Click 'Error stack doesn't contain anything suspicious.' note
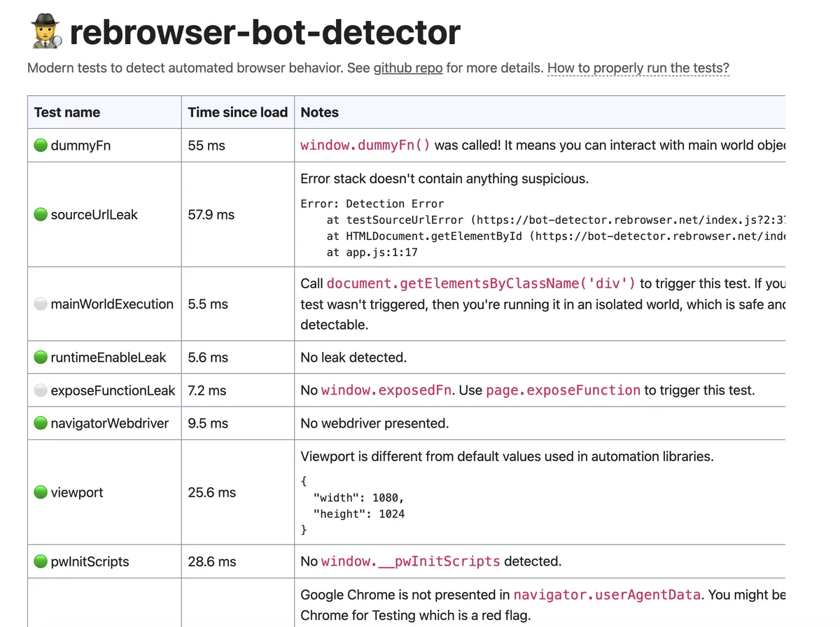This screenshot has height=627, width=840. 444,178
